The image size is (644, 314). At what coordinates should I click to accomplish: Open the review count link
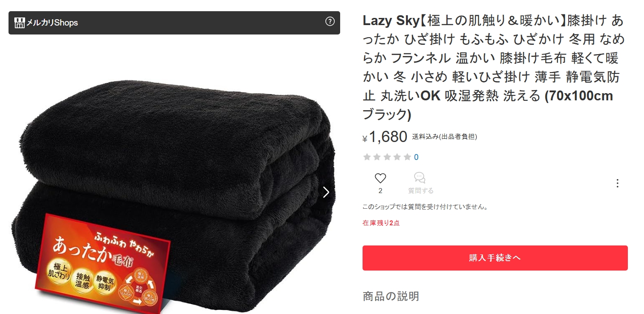(416, 157)
